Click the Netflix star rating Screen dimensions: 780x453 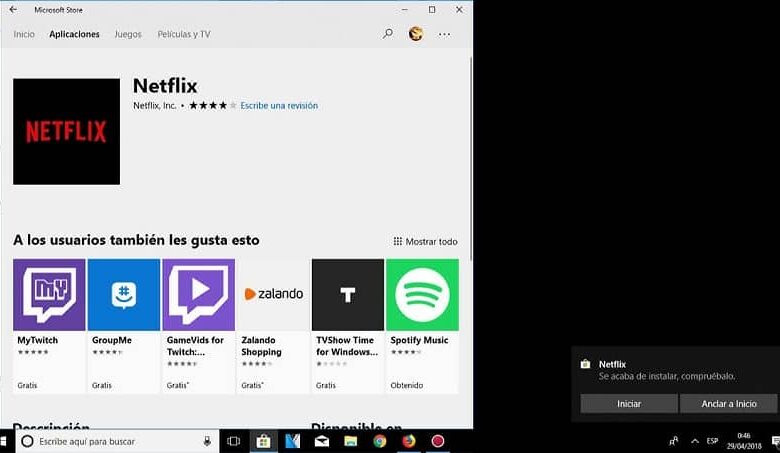(212, 105)
